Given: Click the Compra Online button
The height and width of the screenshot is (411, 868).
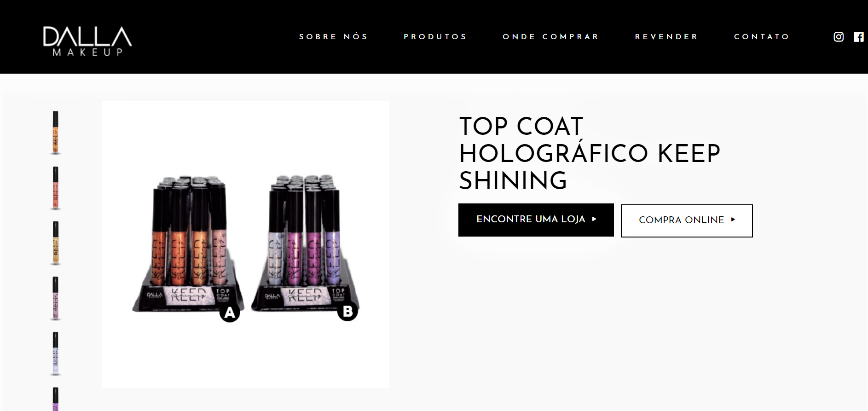Looking at the screenshot, I should point(687,221).
